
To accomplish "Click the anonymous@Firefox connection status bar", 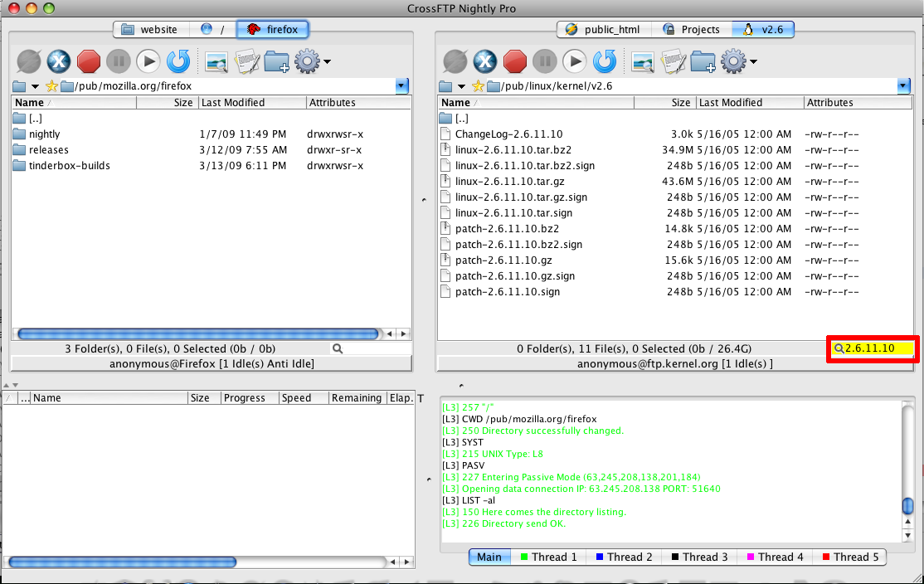I will click(212, 363).
